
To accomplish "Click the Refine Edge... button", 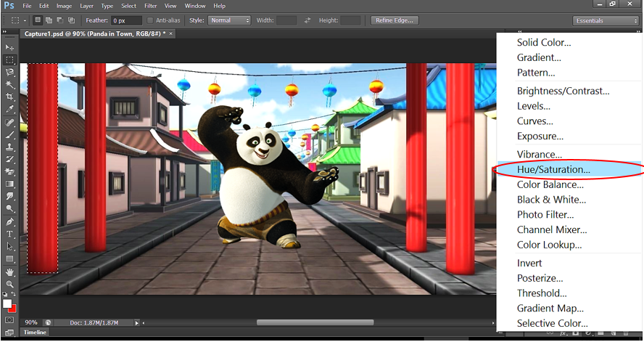I will click(395, 20).
